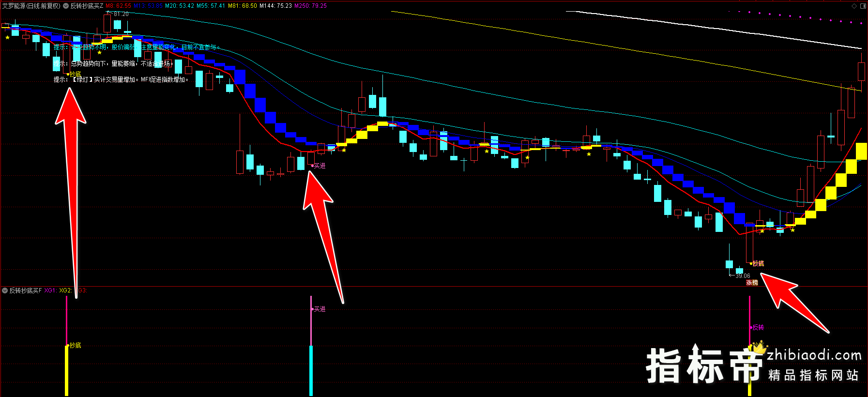Screen dimensions: 868x397
Task: Click the 买进 signal label in sub-chart
Action: pos(320,309)
